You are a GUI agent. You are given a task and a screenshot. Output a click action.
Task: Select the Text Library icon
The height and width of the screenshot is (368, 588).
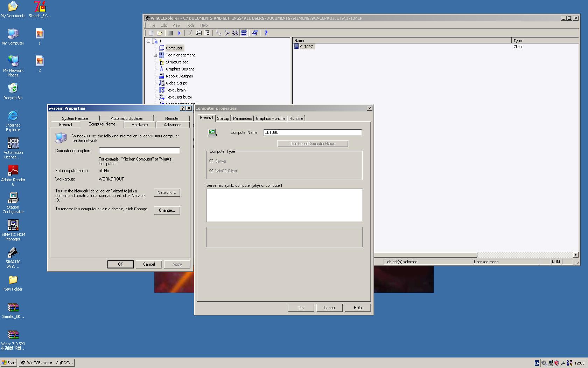tap(161, 90)
